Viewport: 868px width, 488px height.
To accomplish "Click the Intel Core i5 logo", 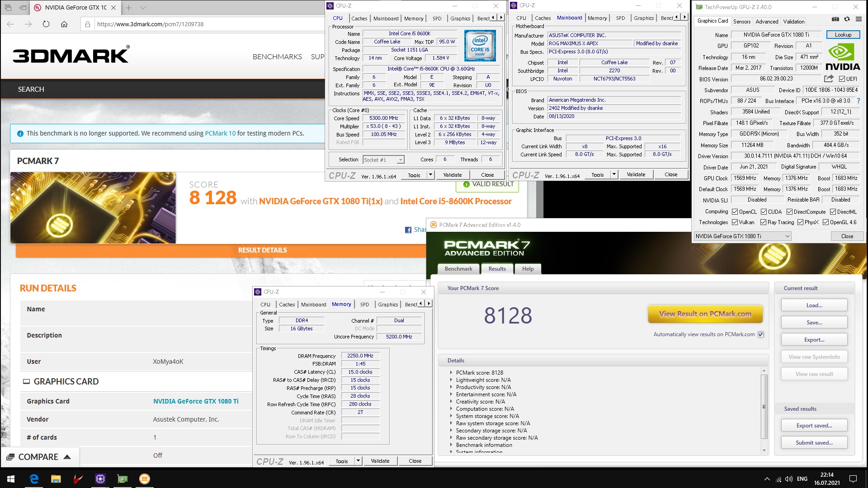I will 480,46.
